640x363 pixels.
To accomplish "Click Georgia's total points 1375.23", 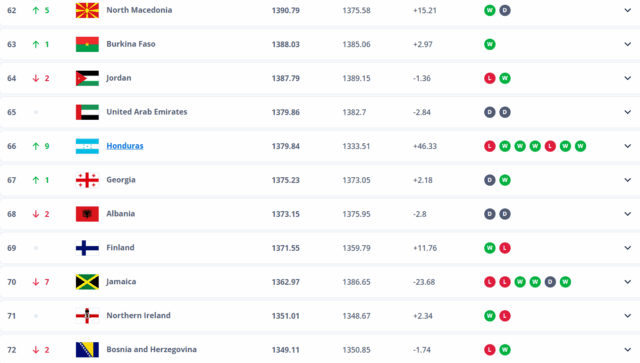I will [x=286, y=180].
